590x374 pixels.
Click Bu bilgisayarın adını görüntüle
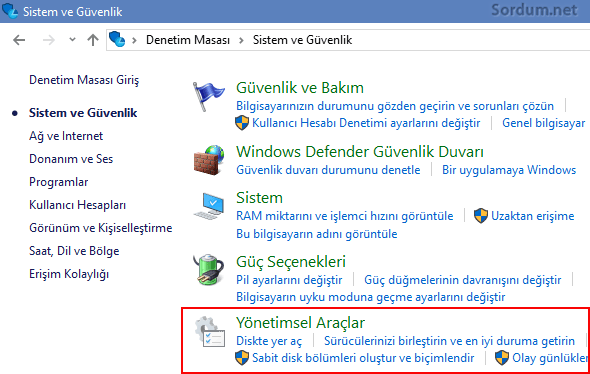click(x=316, y=234)
